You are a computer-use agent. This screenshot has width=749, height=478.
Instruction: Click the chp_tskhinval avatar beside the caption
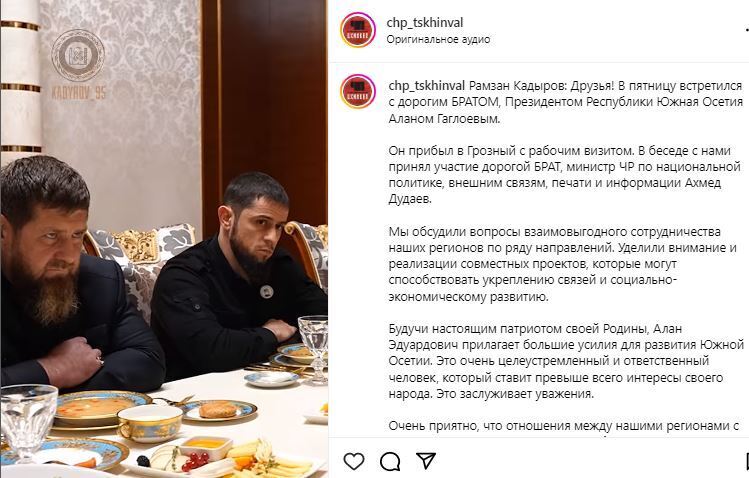358,91
